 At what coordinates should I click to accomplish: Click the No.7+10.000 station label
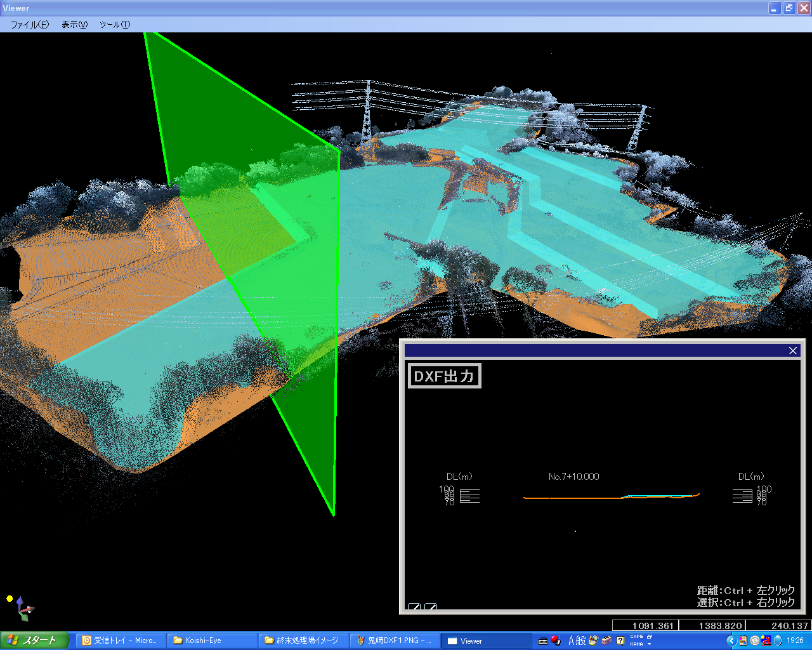(573, 477)
